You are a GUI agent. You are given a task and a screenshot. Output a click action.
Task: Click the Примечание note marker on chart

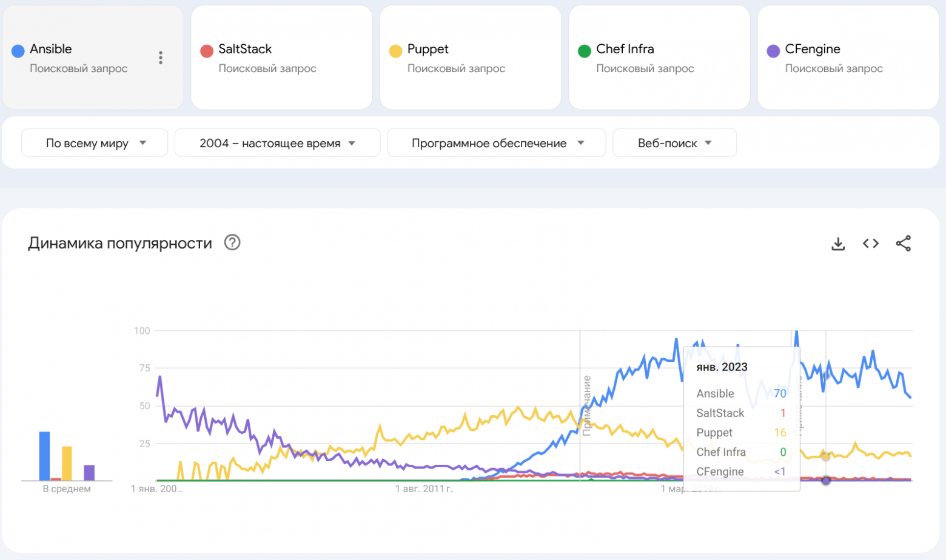point(586,405)
